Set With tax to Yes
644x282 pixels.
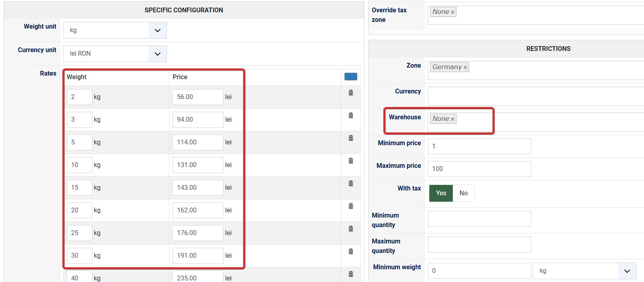pyautogui.click(x=441, y=193)
